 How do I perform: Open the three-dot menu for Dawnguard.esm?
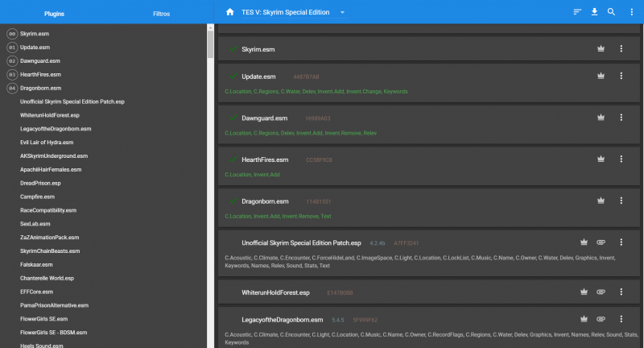[621, 118]
